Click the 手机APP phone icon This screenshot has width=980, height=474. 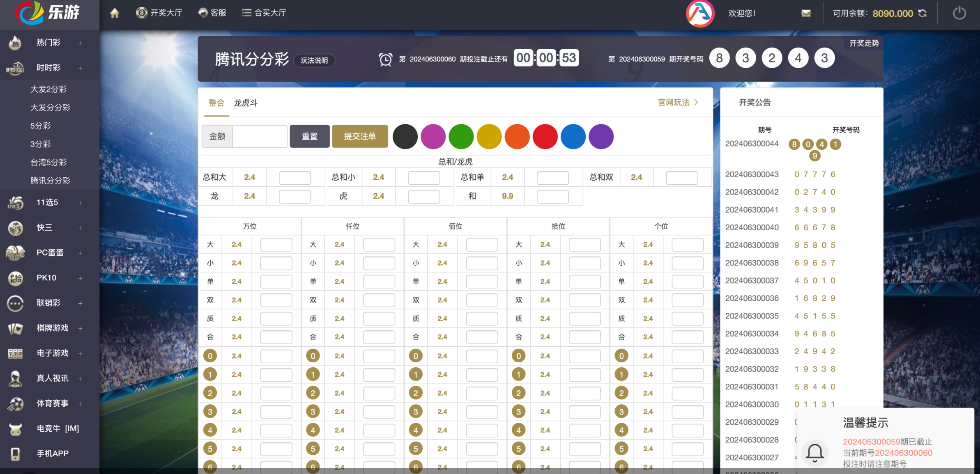[x=15, y=453]
